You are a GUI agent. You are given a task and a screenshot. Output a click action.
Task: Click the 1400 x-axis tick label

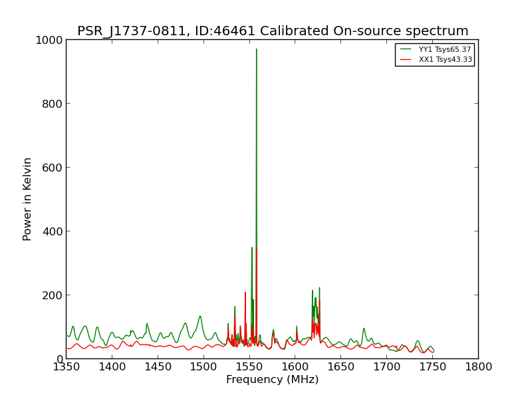[x=112, y=367]
